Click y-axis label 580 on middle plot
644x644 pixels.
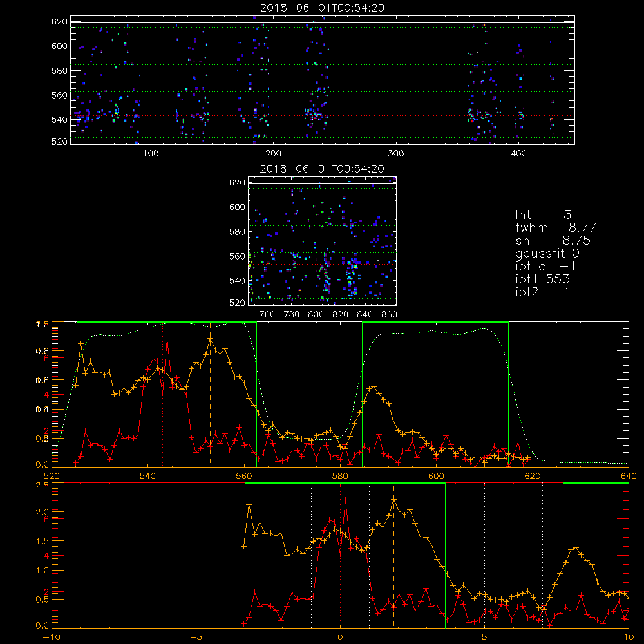[x=238, y=232]
